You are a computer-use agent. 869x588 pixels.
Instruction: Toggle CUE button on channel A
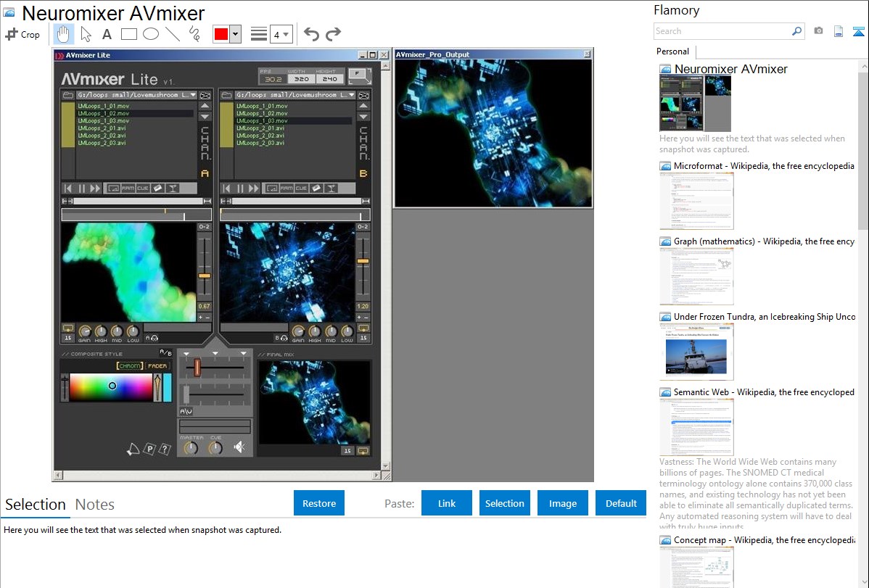pyautogui.click(x=143, y=189)
